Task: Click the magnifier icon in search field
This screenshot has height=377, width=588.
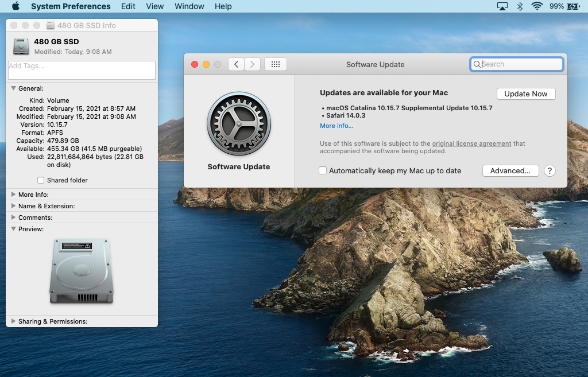Action: (x=477, y=64)
